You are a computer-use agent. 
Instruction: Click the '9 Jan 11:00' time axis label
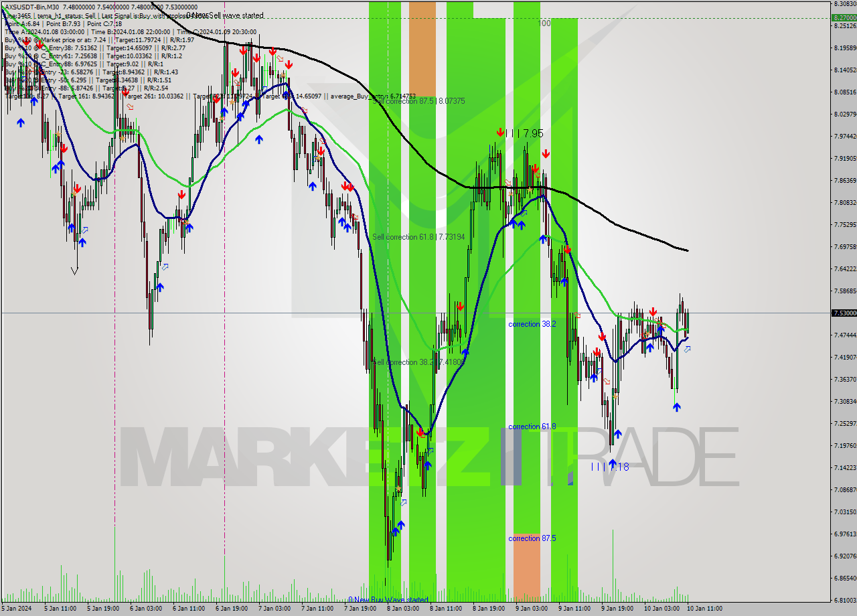pos(575,609)
